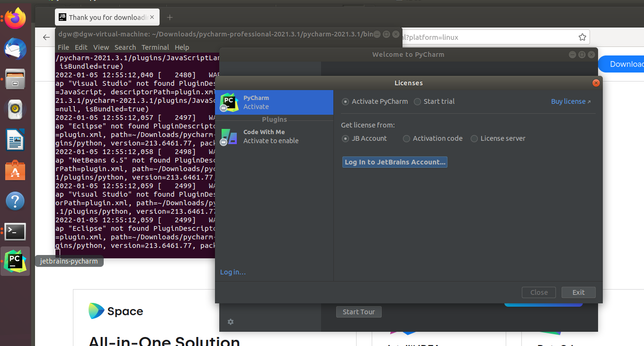Open settings gear in Welcome to PyCharm
Image resolution: width=644 pixels, height=346 pixels.
pos(231,322)
